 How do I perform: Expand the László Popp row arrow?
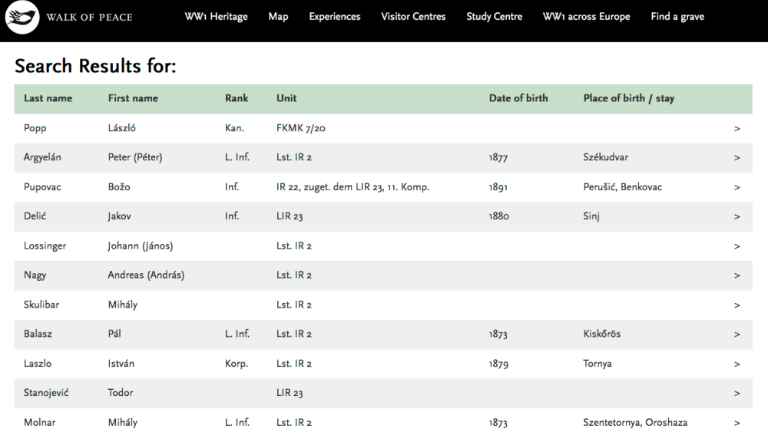[x=737, y=129]
